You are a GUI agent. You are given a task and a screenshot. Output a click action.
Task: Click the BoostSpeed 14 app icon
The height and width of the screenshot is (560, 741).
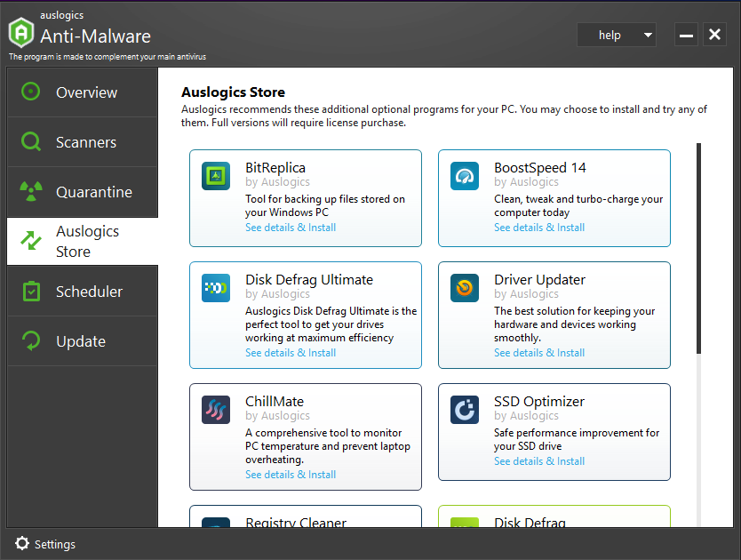(465, 176)
